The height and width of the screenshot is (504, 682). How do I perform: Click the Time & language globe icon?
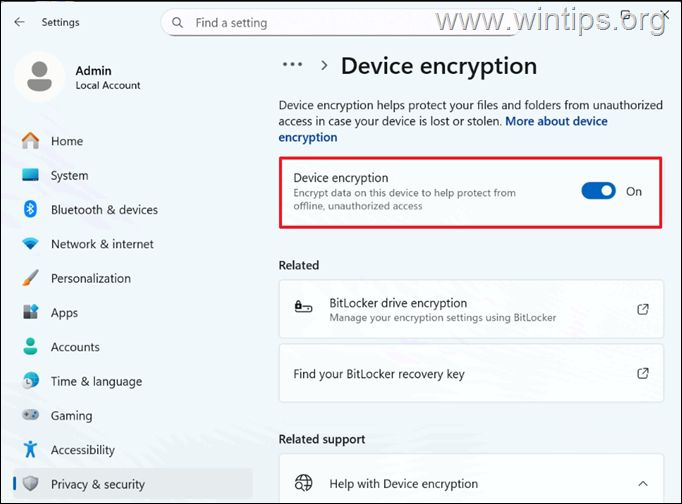pos(30,381)
